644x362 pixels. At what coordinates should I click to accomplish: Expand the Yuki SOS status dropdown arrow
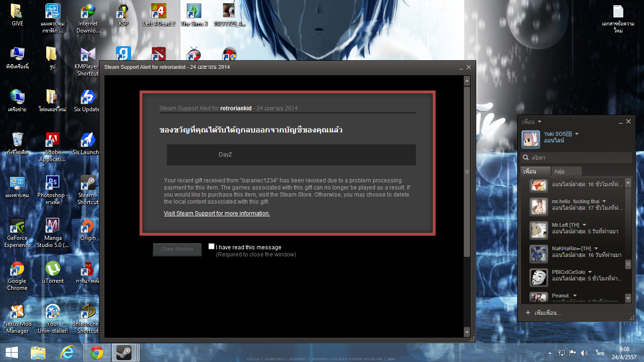click(577, 134)
